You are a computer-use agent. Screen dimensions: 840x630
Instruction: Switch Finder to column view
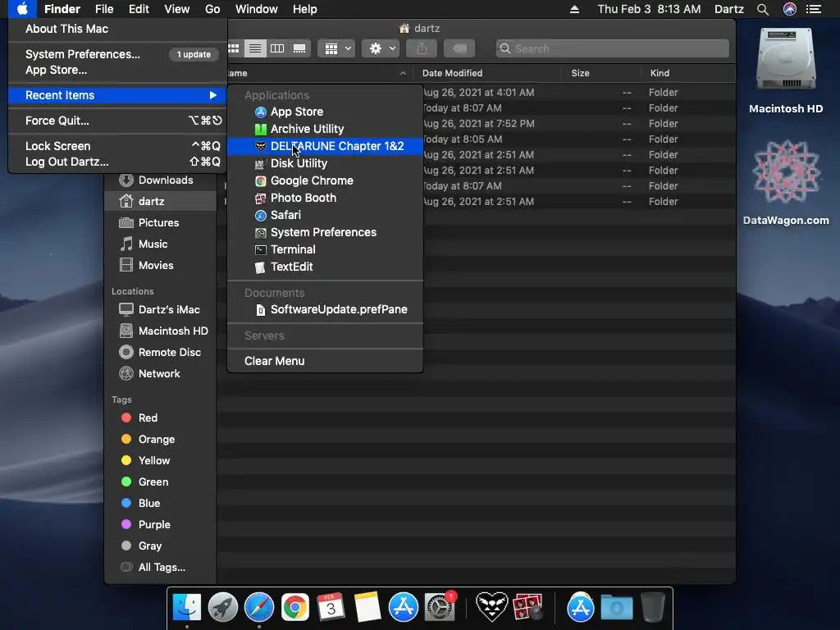[277, 48]
